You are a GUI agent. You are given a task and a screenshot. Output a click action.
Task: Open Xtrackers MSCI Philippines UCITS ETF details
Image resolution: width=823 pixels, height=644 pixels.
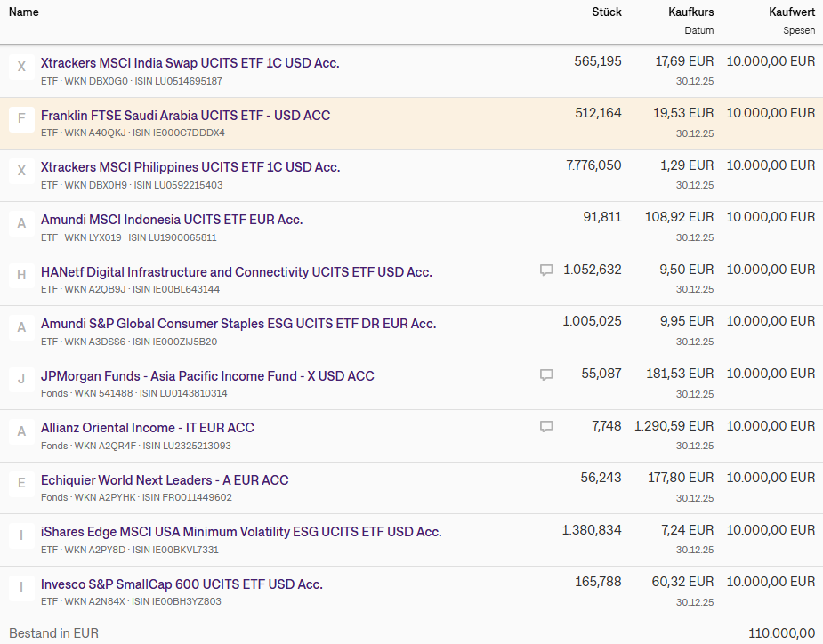[190, 167]
